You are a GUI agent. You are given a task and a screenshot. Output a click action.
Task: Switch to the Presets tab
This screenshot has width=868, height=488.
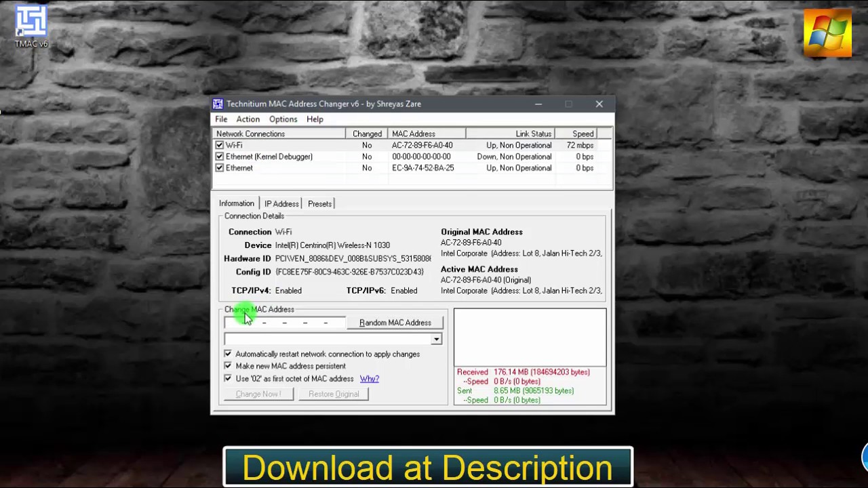click(319, 204)
